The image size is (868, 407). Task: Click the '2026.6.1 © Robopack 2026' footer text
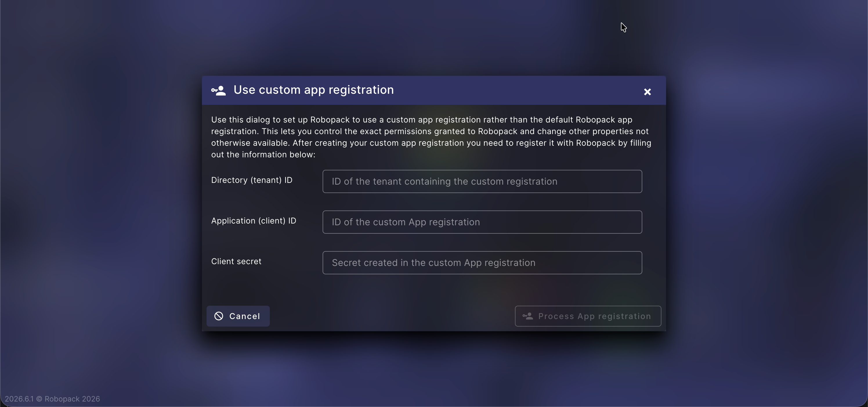pyautogui.click(x=52, y=399)
